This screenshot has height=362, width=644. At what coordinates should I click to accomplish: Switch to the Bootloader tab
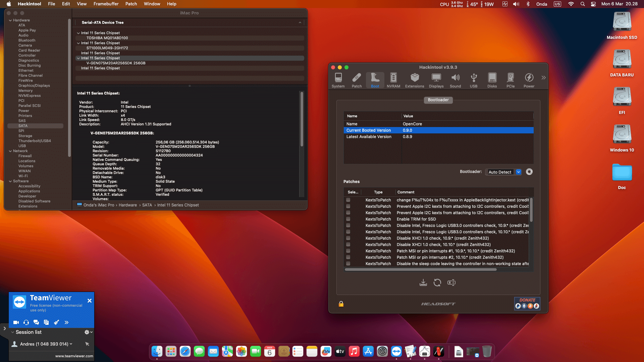tap(438, 100)
